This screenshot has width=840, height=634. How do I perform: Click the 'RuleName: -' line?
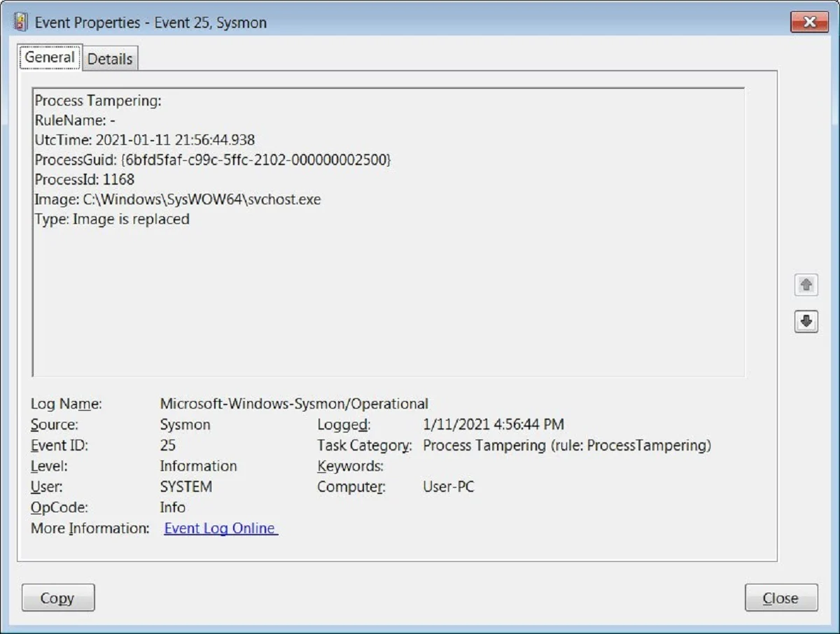[x=75, y=120]
